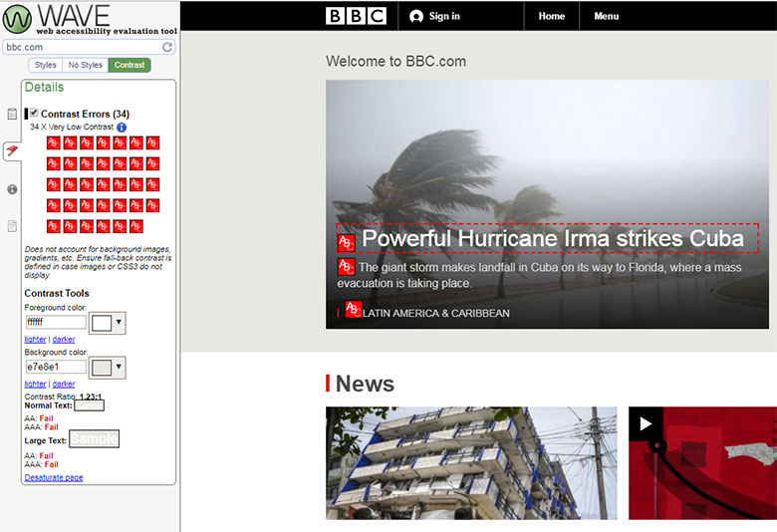This screenshot has width=777, height=532.
Task: Open the BBC Home menu item
Action: 552,16
